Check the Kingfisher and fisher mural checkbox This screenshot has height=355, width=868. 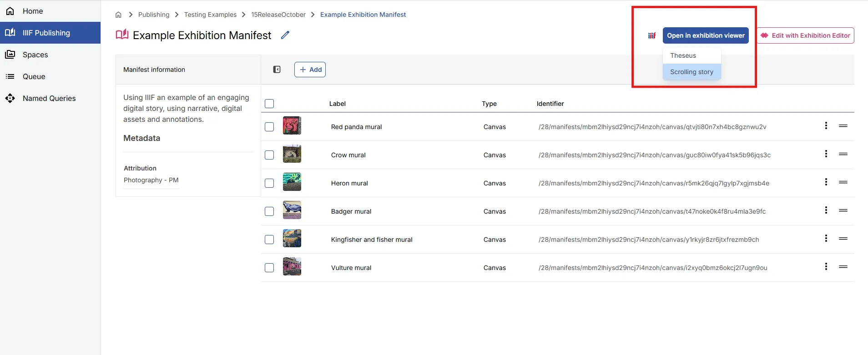click(269, 240)
